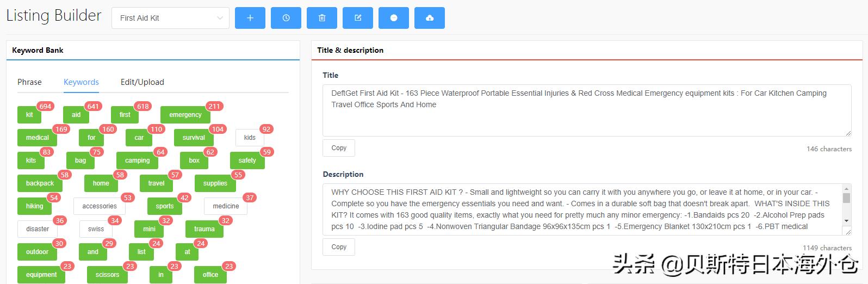Toggle the 'accessories' keyword tag
This screenshot has height=284, width=868.
[x=100, y=206]
